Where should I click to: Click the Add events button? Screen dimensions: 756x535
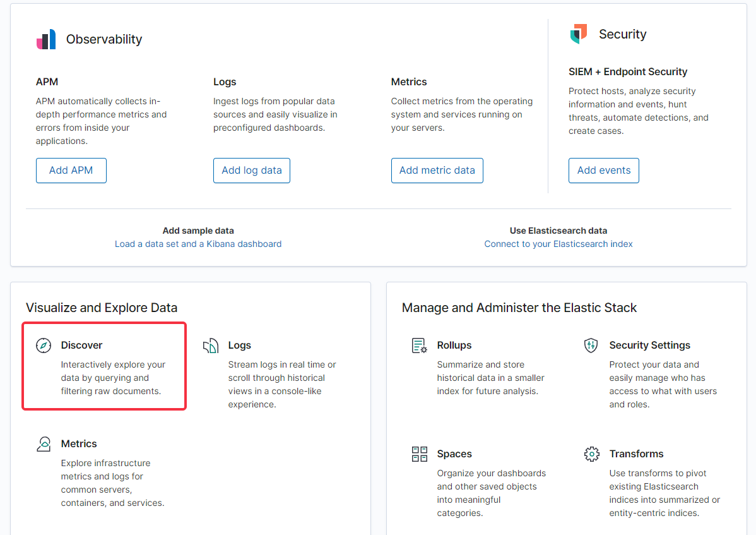[x=604, y=171]
